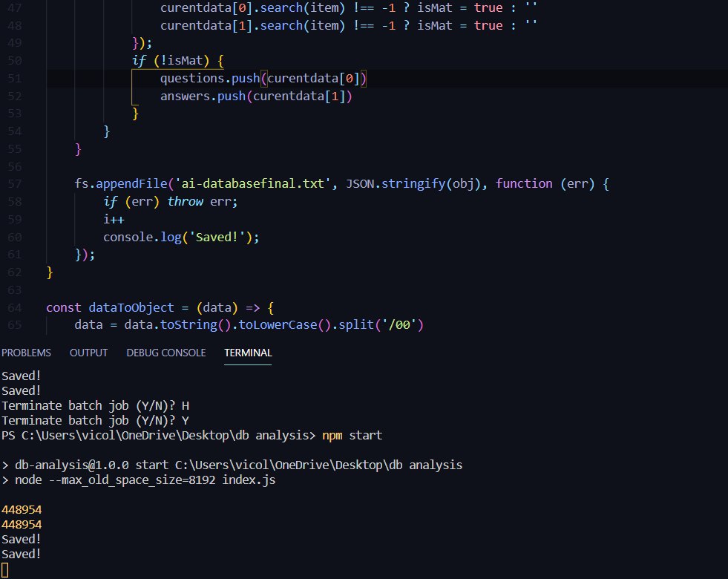Viewport: 728px width, 579px height.
Task: Click on JSON.stringify(obj) call
Action: pyautogui.click(x=415, y=184)
